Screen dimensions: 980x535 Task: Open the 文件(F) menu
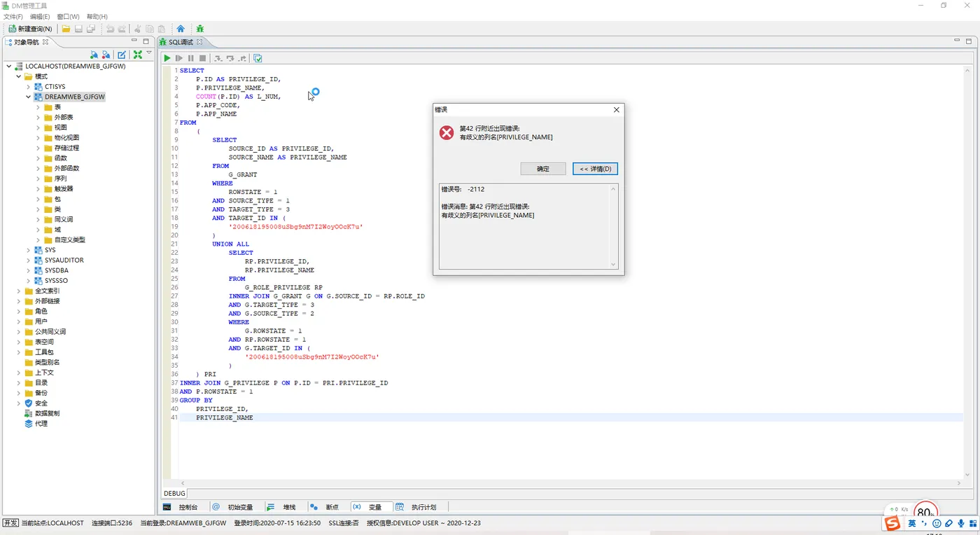click(13, 16)
